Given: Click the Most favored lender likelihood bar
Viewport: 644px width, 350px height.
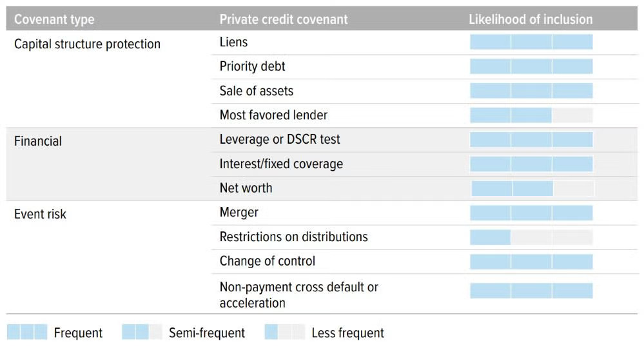Looking at the screenshot, I should click(531, 115).
